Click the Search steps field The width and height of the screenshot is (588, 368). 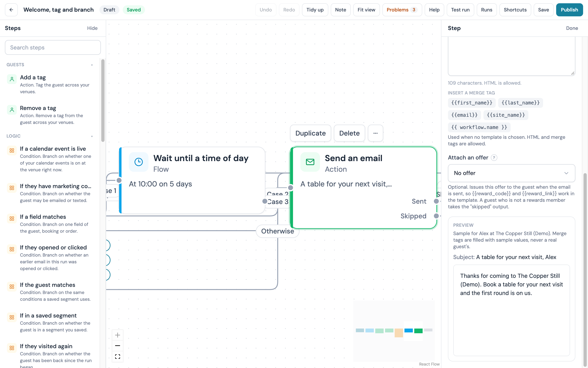coord(53,47)
